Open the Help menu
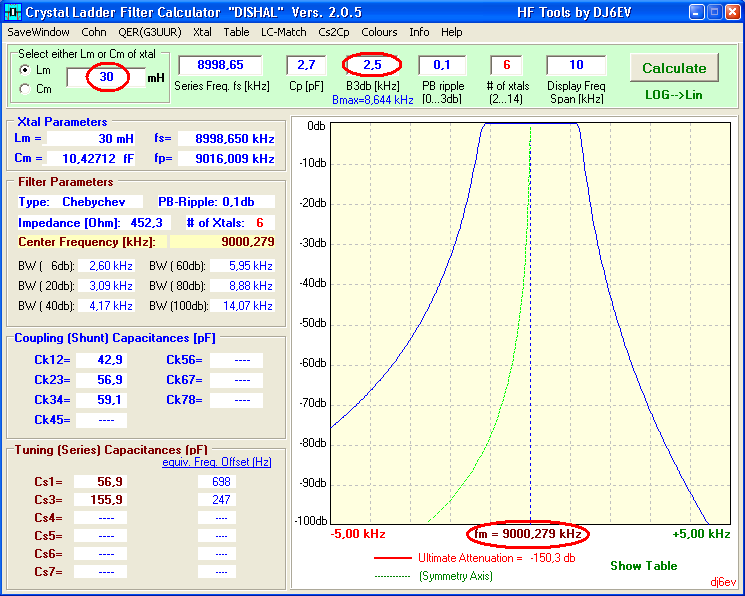Screen dimensions: 745x596 pos(451,32)
